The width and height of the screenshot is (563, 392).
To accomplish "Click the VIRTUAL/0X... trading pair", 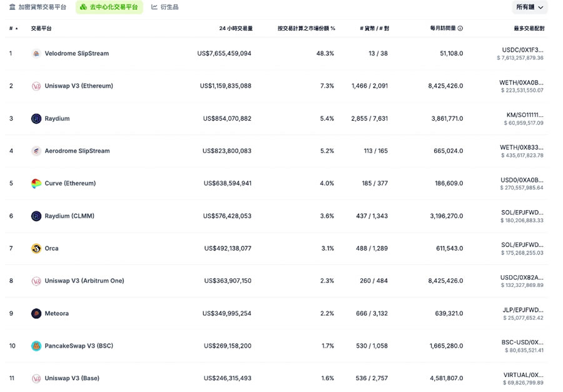I will [x=524, y=374].
